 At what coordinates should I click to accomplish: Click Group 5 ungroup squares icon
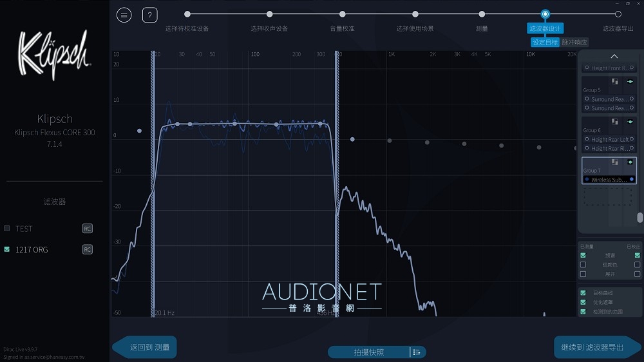point(615,81)
